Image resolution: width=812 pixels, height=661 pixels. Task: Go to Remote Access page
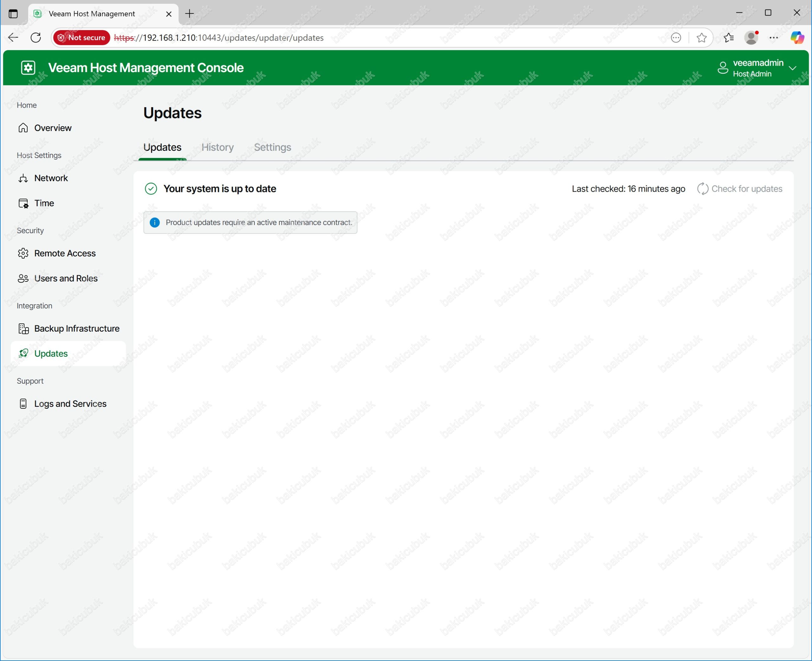[69, 253]
